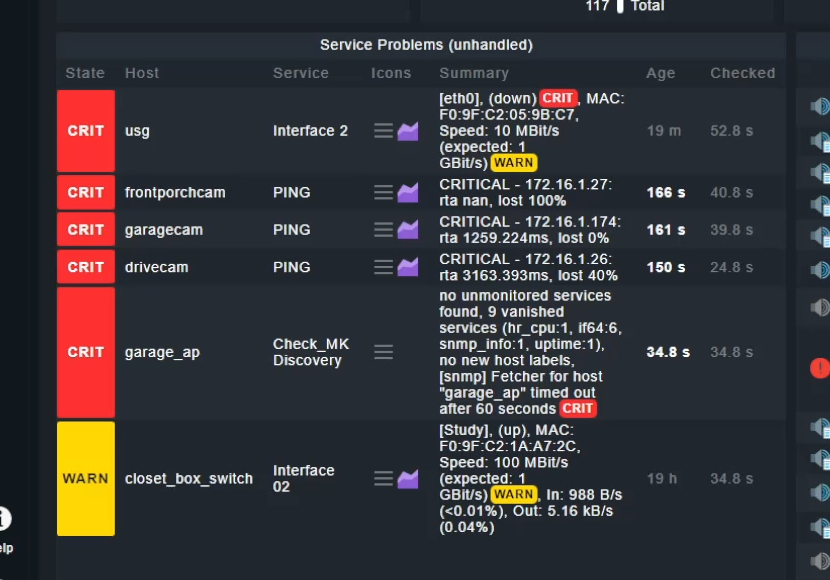830x580 pixels.
Task: Click the red exclamation alert icon at right
Action: (x=820, y=368)
